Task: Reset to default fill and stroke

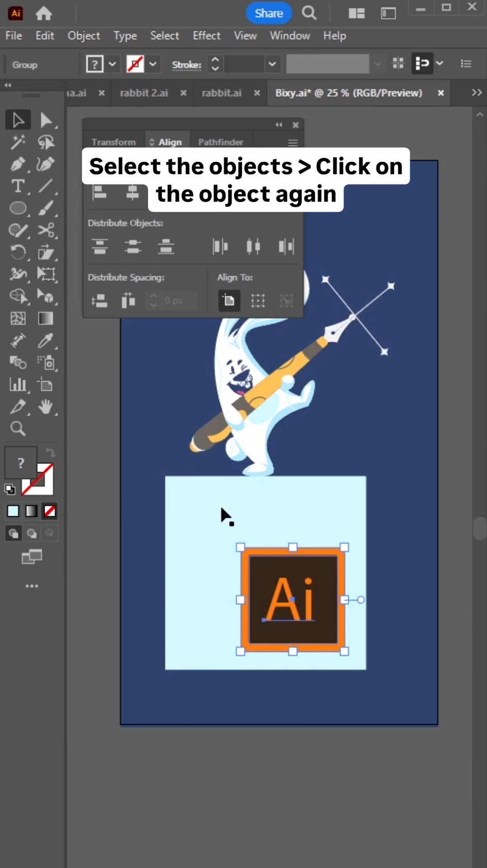Action: pyautogui.click(x=9, y=489)
